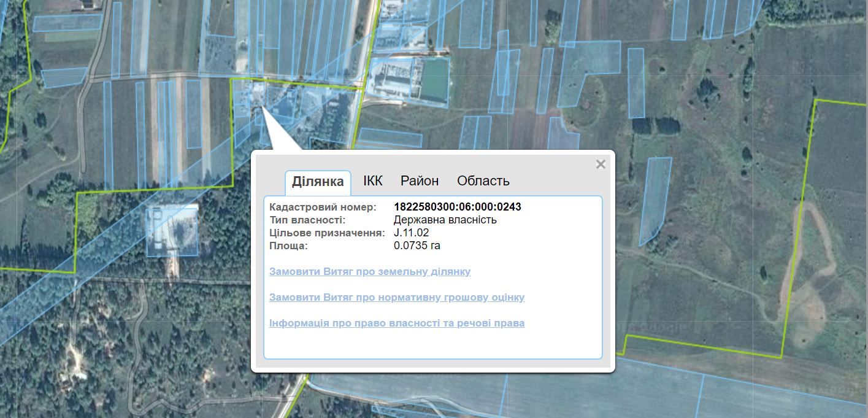868x418 pixels.
Task: Select the wide parcel in top-left corner
Action: coord(67,23)
